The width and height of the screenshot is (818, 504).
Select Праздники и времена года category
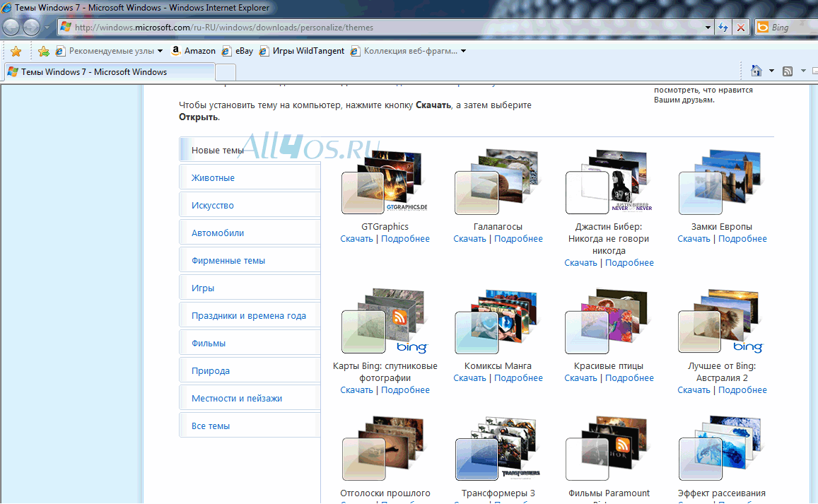[250, 316]
